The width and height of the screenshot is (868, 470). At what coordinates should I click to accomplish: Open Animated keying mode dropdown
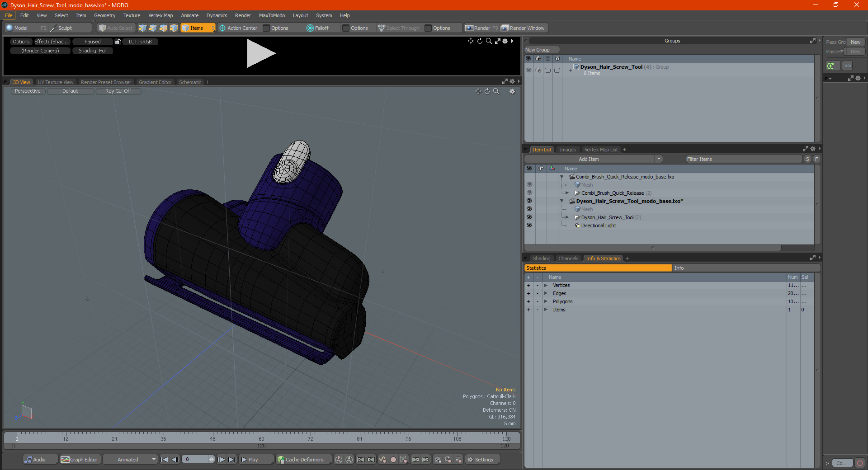[x=130, y=460]
